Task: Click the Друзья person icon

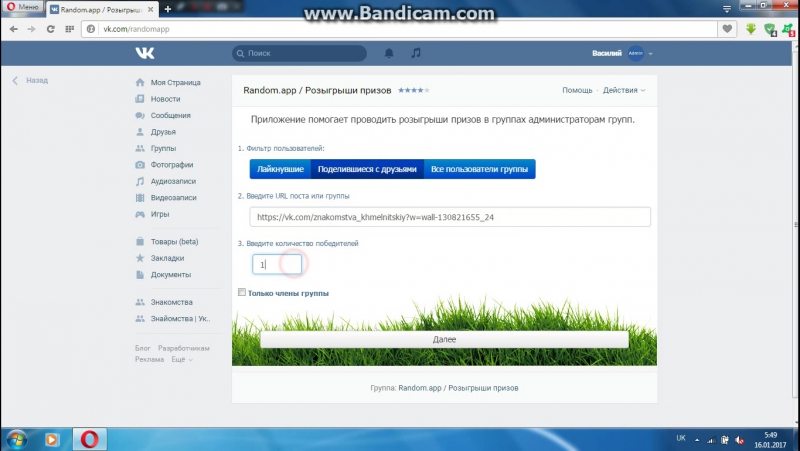Action: coord(140,132)
